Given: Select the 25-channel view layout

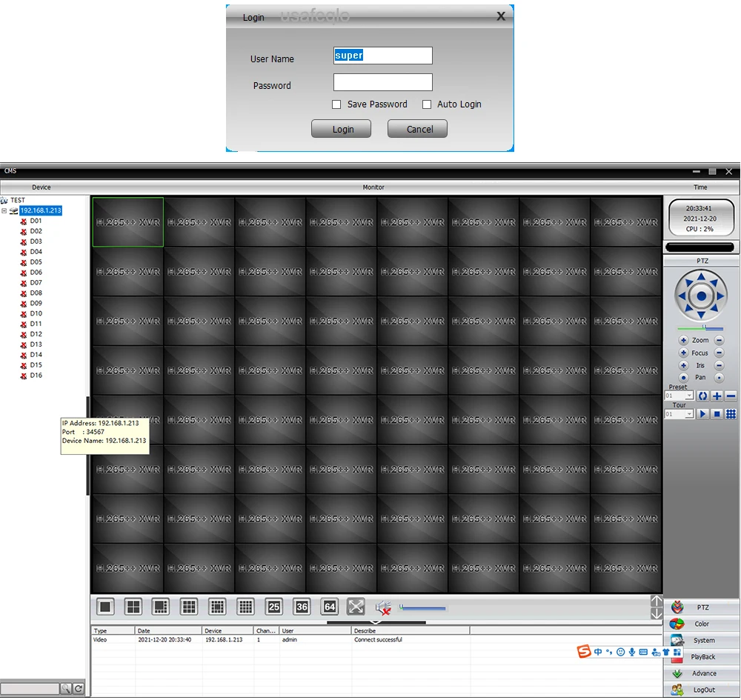Looking at the screenshot, I should pos(273,607).
